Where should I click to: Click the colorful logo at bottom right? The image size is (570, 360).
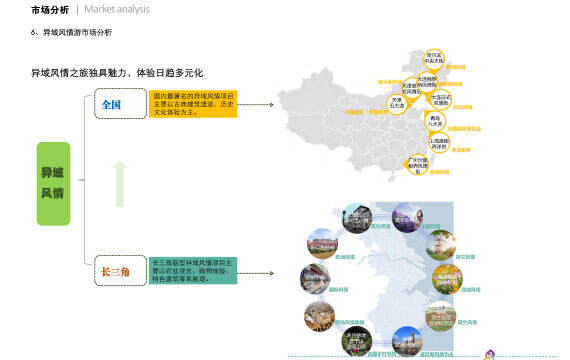[x=490, y=355]
